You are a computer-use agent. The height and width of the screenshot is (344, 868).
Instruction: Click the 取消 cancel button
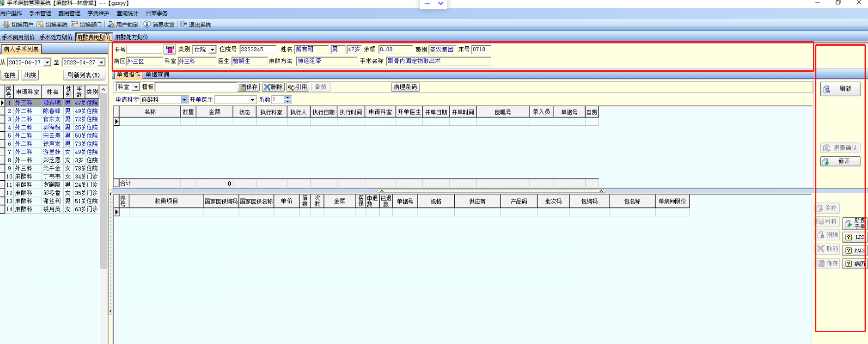828,249
